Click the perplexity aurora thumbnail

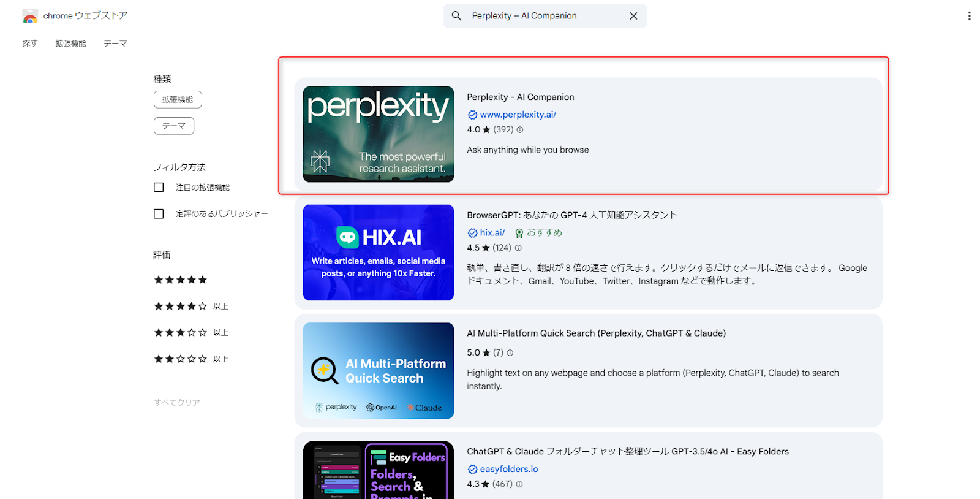(379, 134)
